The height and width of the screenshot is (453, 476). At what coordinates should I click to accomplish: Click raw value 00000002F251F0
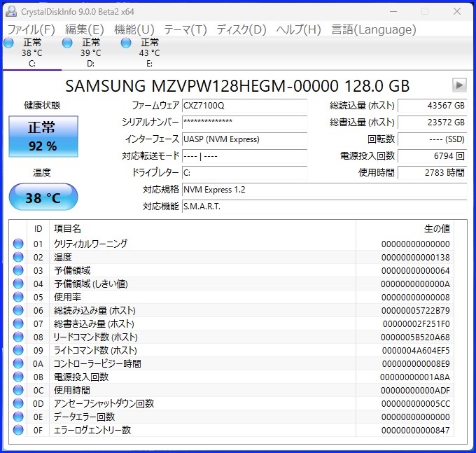(416, 324)
